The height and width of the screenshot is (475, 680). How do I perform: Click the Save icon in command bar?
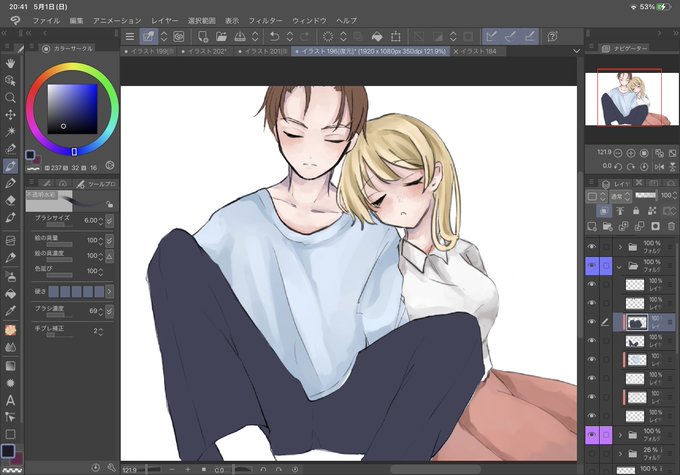point(240,36)
